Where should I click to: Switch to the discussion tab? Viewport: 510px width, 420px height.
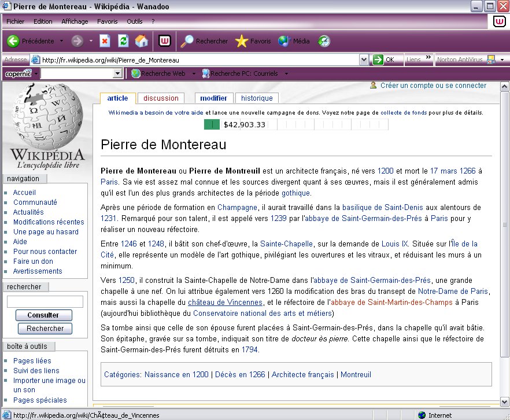(x=161, y=98)
